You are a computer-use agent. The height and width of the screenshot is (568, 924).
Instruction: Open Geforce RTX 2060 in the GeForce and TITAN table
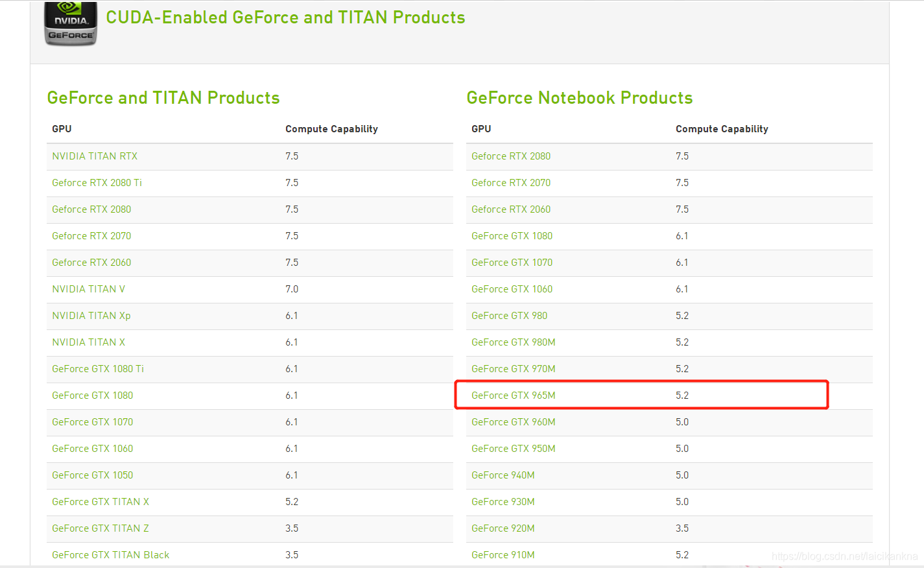[x=91, y=263]
